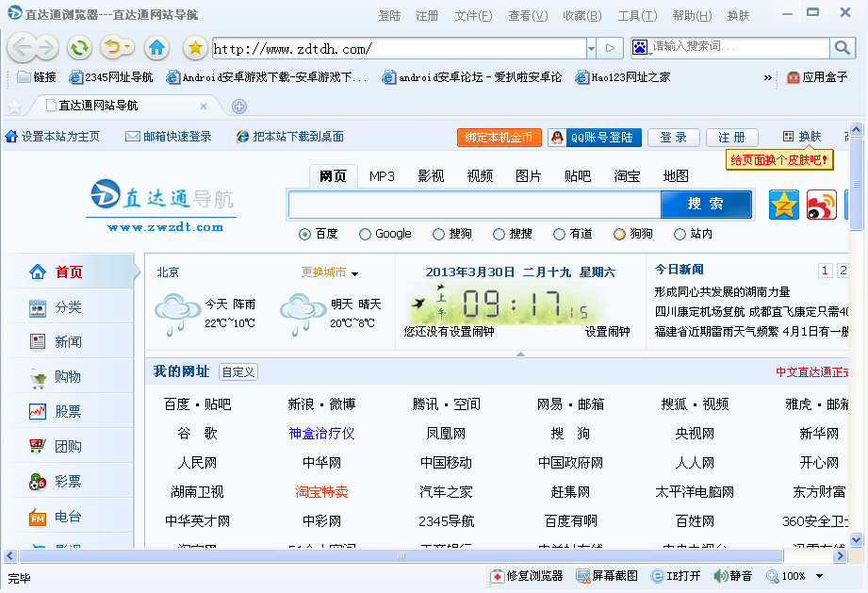Click the Baidu paw search engine icon
The width and height of the screenshot is (868, 593).
click(x=640, y=48)
